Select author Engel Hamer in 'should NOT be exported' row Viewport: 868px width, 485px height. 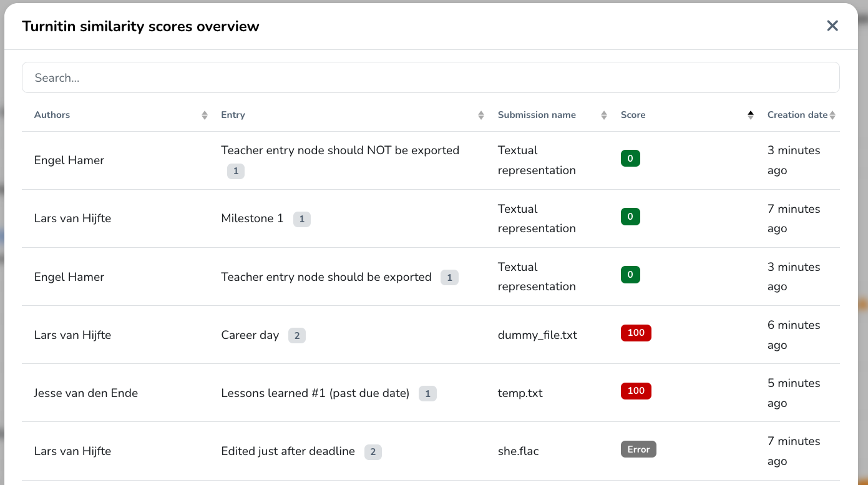[x=69, y=160]
